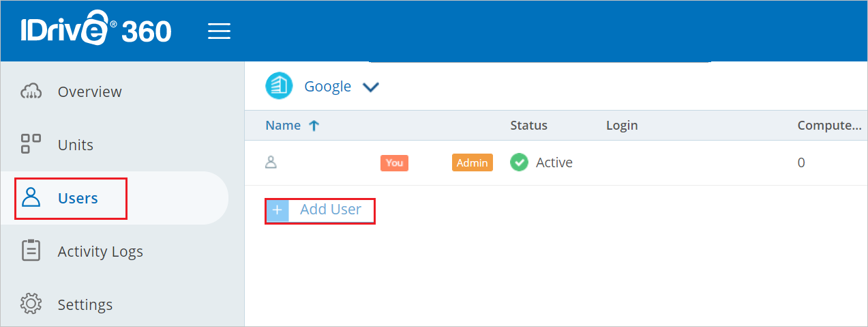
Task: Click the IDrive 360 logo
Action: (x=95, y=29)
